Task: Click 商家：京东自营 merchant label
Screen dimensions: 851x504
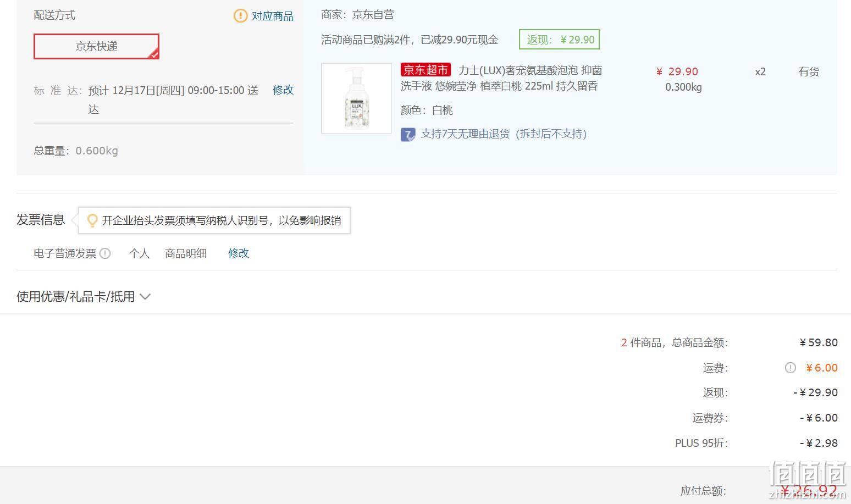Action: pyautogui.click(x=357, y=15)
